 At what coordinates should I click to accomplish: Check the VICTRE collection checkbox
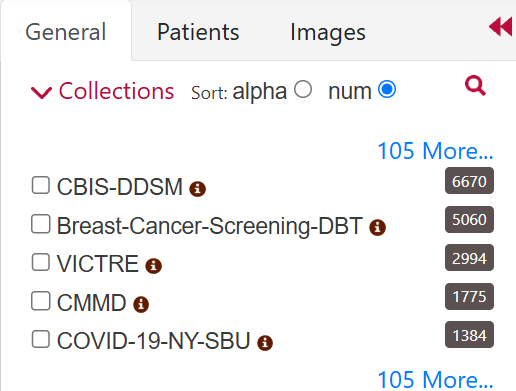[x=41, y=262]
